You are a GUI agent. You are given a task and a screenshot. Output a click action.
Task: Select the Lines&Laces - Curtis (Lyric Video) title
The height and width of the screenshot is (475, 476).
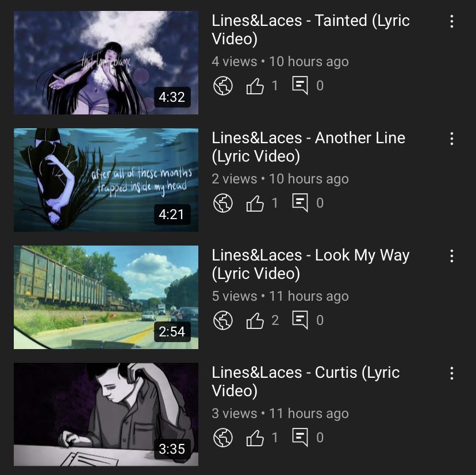[306, 381]
